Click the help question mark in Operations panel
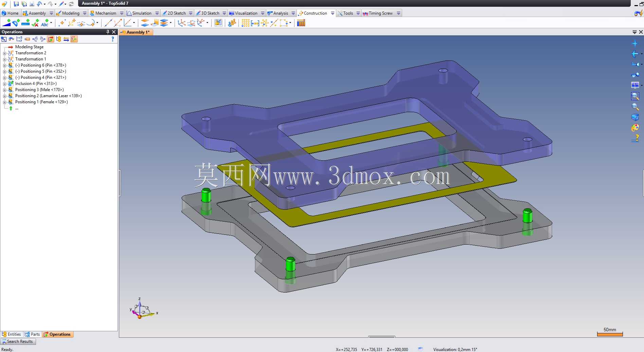 pyautogui.click(x=113, y=39)
